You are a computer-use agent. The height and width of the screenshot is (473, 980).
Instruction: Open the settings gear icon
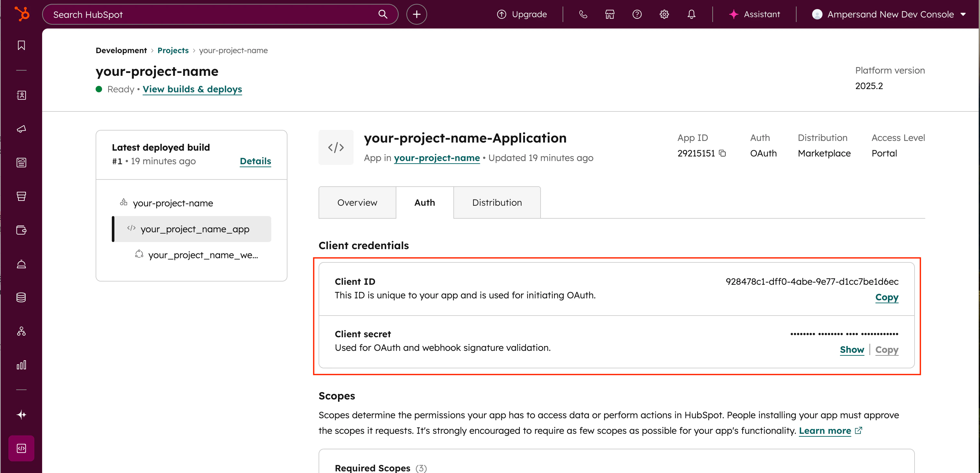pyautogui.click(x=664, y=15)
